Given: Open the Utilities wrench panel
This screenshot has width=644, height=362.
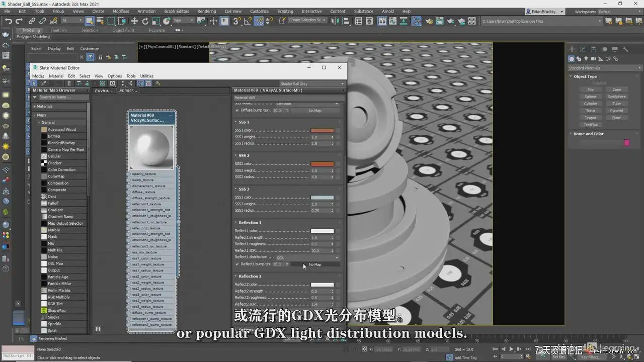Looking at the screenshot, I should click(x=625, y=49).
